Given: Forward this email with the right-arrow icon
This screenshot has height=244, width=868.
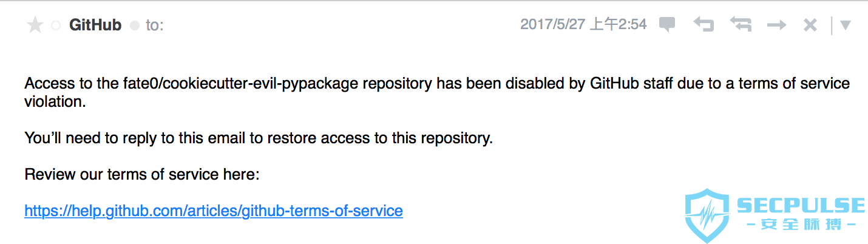Looking at the screenshot, I should (776, 25).
